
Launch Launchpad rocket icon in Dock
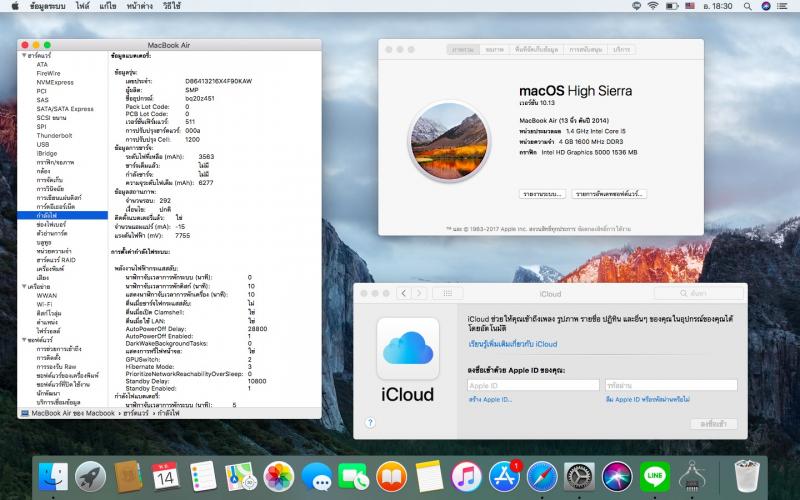point(90,477)
